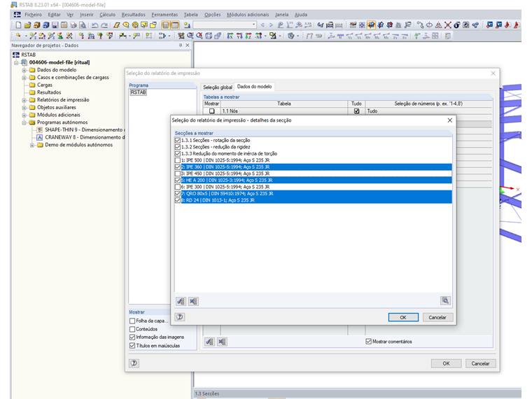Disable Informação das imagens checkbox
The width and height of the screenshot is (532, 399).
(132, 337)
